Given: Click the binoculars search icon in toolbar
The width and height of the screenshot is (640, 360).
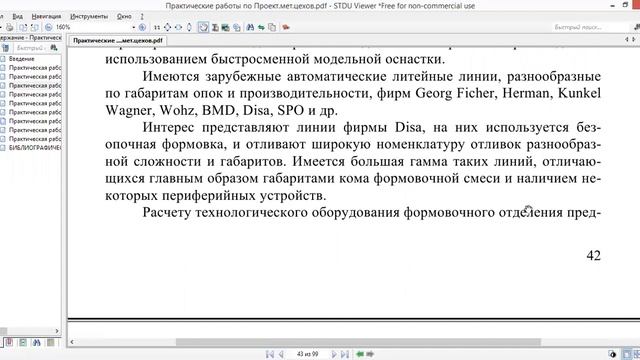Looking at the screenshot, I should (250, 27).
